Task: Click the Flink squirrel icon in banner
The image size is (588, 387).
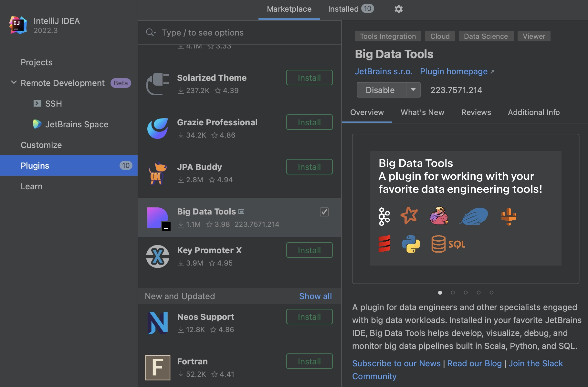Action: click(x=439, y=215)
